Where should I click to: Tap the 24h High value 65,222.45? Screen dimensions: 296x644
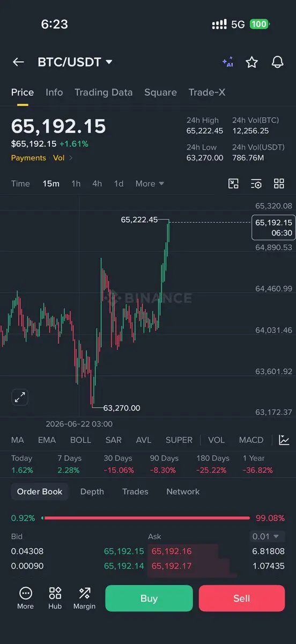205,131
